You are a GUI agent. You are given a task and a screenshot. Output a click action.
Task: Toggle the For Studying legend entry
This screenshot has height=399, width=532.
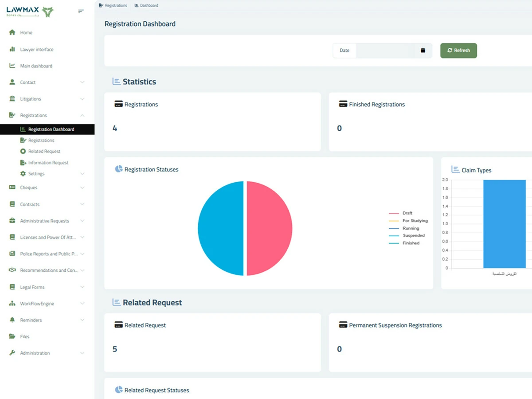[408, 221]
